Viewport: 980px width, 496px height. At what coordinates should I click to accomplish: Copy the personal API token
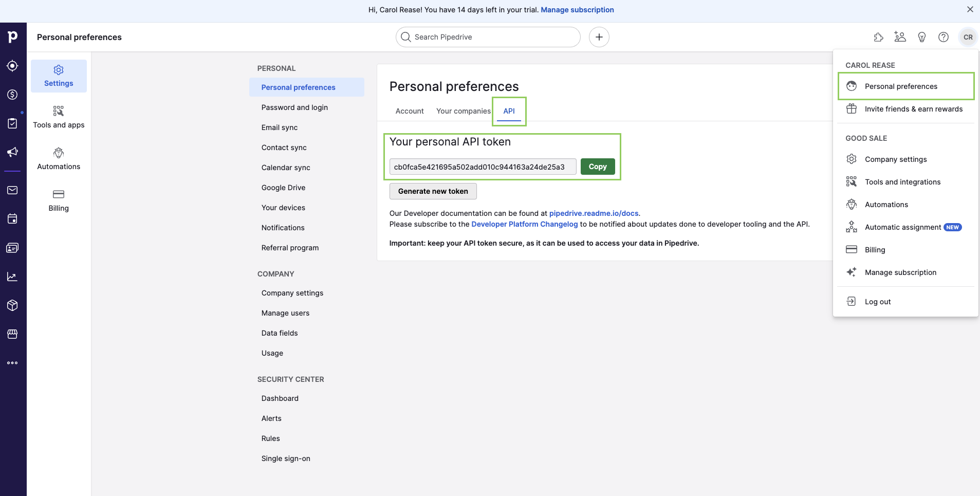coord(597,167)
